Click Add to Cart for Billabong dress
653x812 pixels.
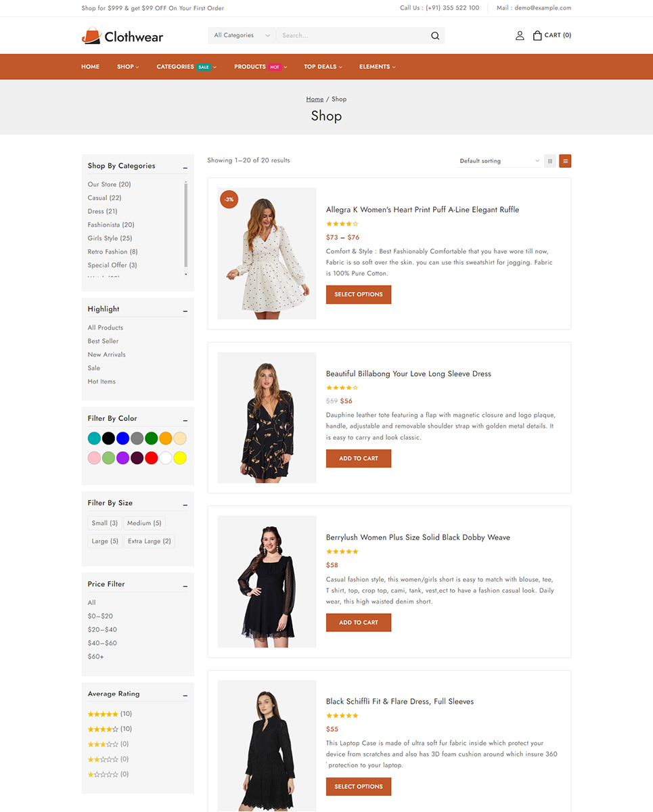click(358, 459)
